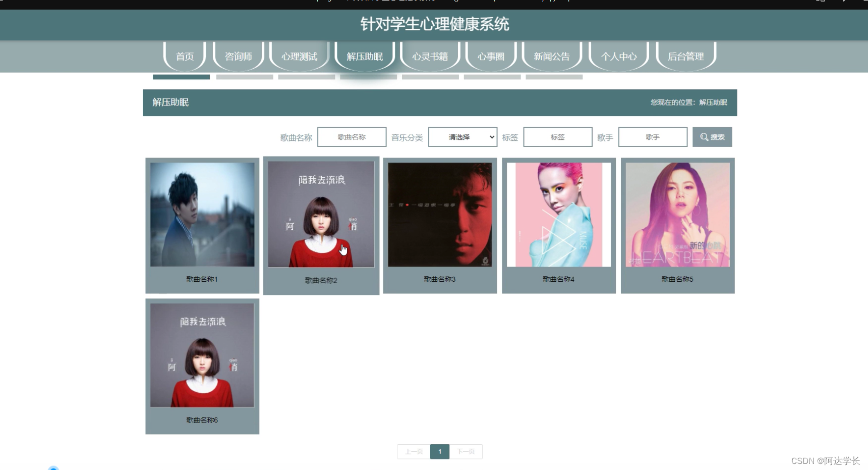Open album cover thumbnail of 歌曲名称4
This screenshot has height=470, width=868.
point(559,215)
